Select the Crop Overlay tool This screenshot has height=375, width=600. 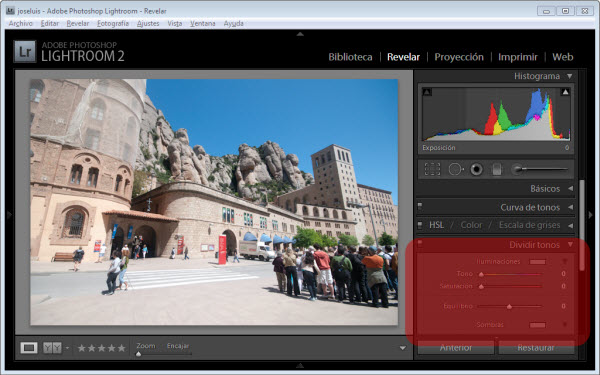(432, 169)
